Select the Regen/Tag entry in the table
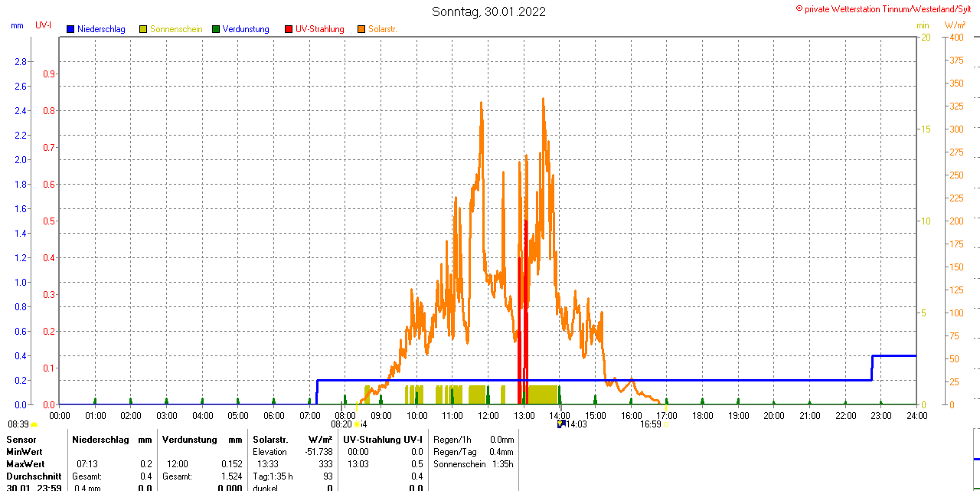The height and width of the screenshot is (491, 980). pos(455,452)
